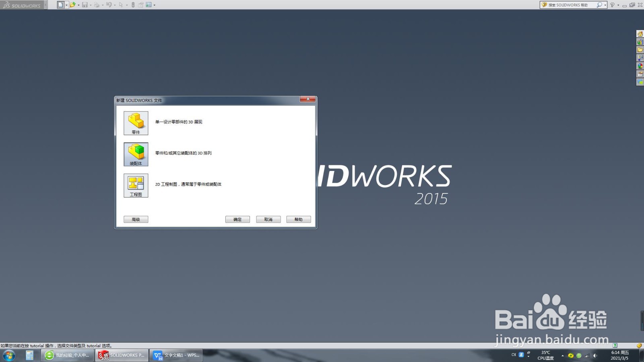Click the SOLIDWORKS logo at top left
Image resolution: width=644 pixels, height=362 pixels.
click(x=22, y=5)
